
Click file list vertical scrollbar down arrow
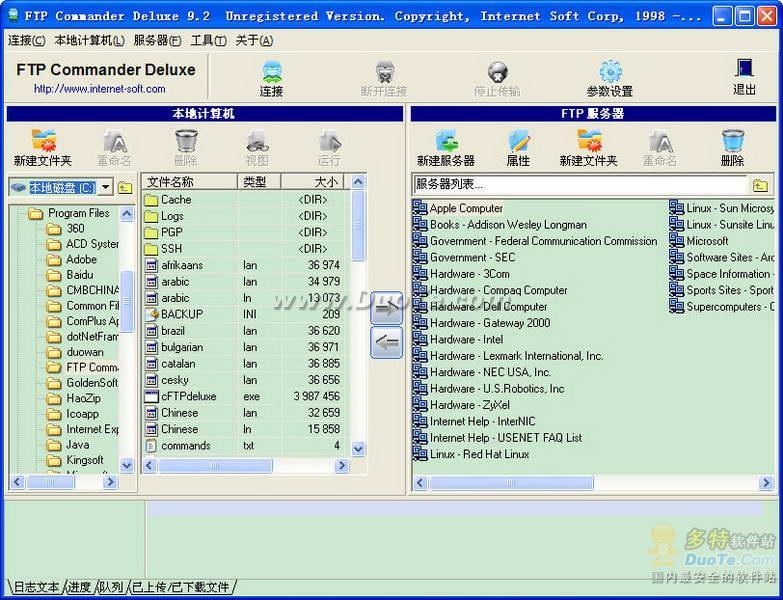(358, 449)
